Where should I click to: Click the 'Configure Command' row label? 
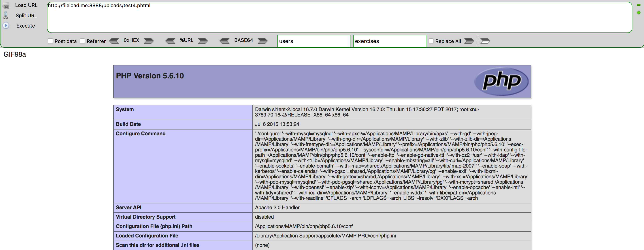[141, 134]
